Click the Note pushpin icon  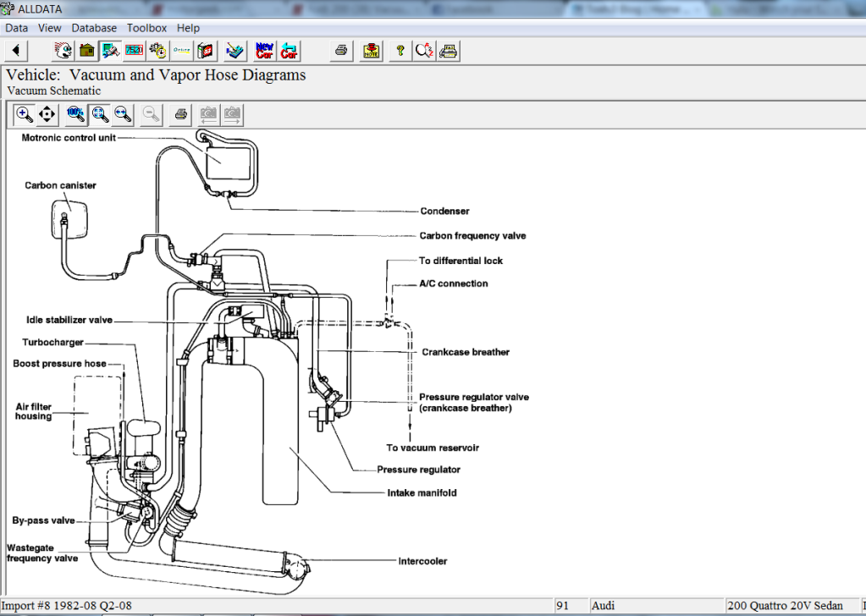371,51
